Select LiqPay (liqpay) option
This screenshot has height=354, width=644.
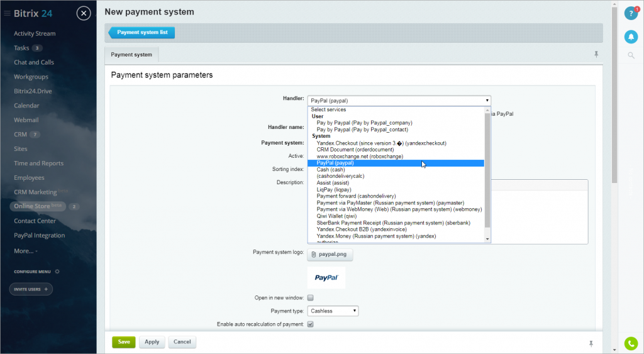(334, 190)
